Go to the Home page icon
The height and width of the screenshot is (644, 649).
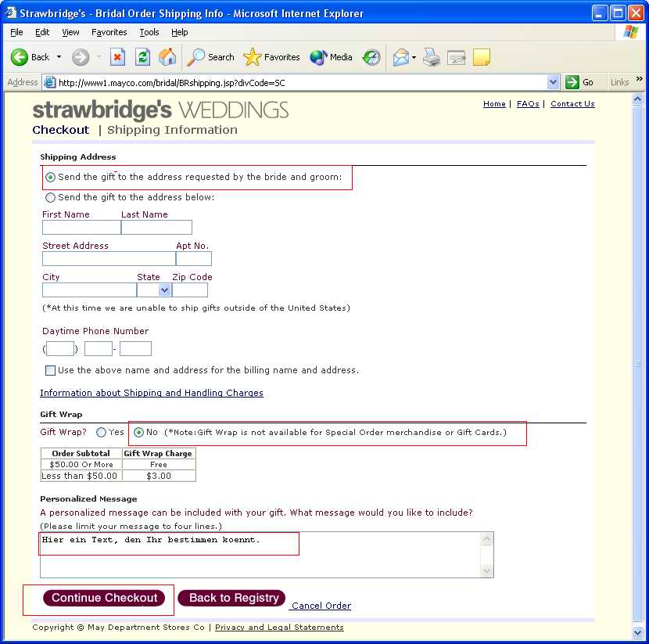click(x=167, y=57)
